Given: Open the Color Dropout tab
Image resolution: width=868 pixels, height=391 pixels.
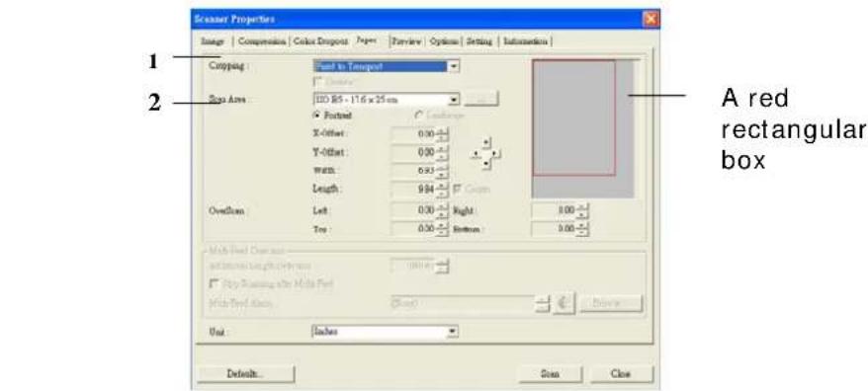Looking at the screenshot, I should click(320, 41).
